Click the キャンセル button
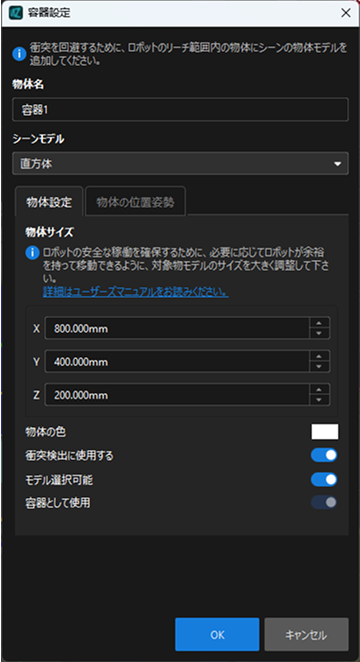 point(306,635)
